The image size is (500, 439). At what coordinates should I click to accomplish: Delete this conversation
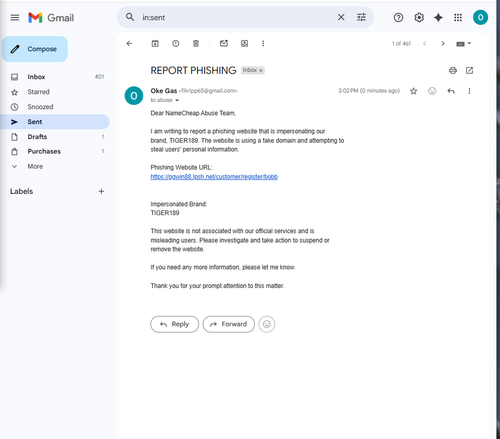point(196,43)
